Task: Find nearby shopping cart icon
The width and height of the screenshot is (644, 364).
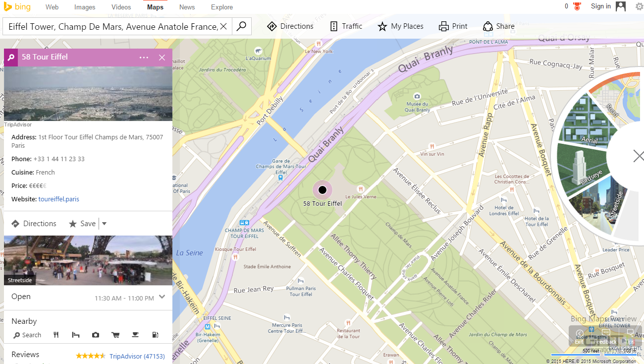Action: point(115,335)
